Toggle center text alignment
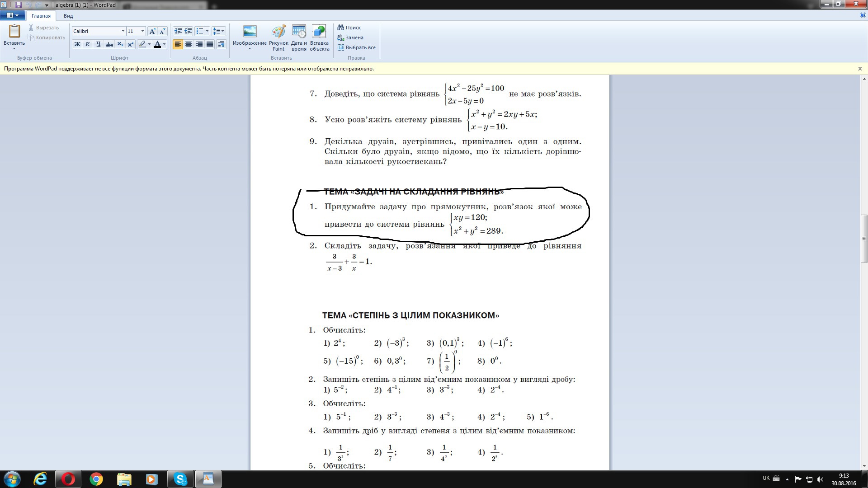The height and width of the screenshot is (488, 868). pos(189,44)
